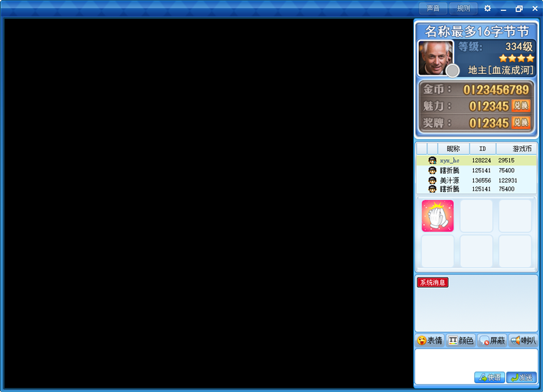This screenshot has height=392, width=543.
Task: Send the message with 发送
Action: pyautogui.click(x=521, y=378)
